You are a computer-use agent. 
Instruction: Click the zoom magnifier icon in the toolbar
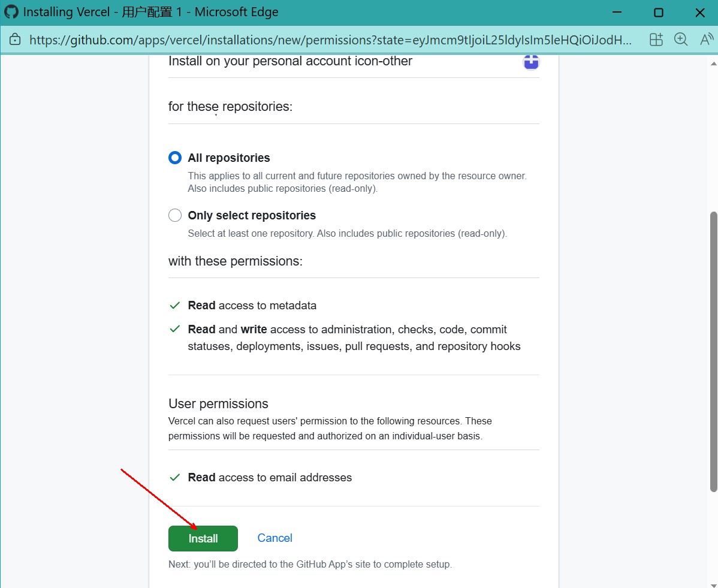tap(681, 40)
